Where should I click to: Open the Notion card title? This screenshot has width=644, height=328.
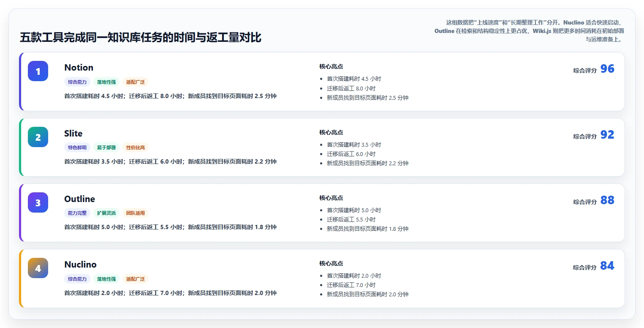[x=79, y=68]
